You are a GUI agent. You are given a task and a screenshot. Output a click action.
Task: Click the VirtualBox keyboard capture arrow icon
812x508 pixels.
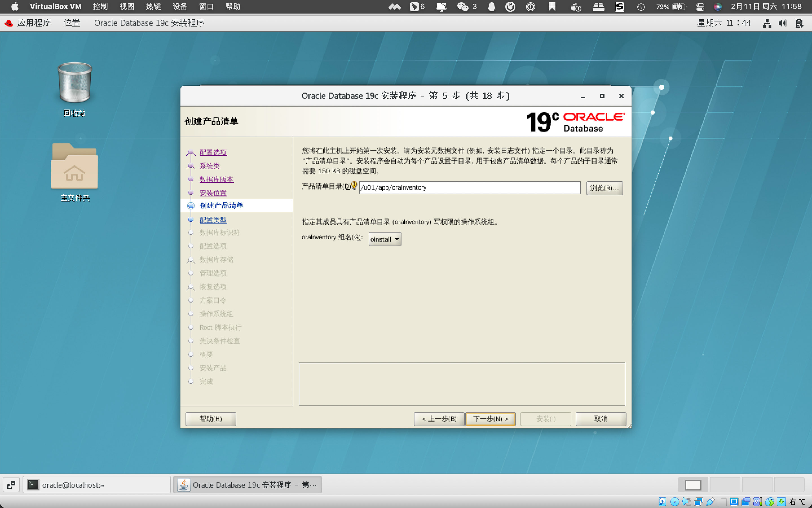[781, 502]
